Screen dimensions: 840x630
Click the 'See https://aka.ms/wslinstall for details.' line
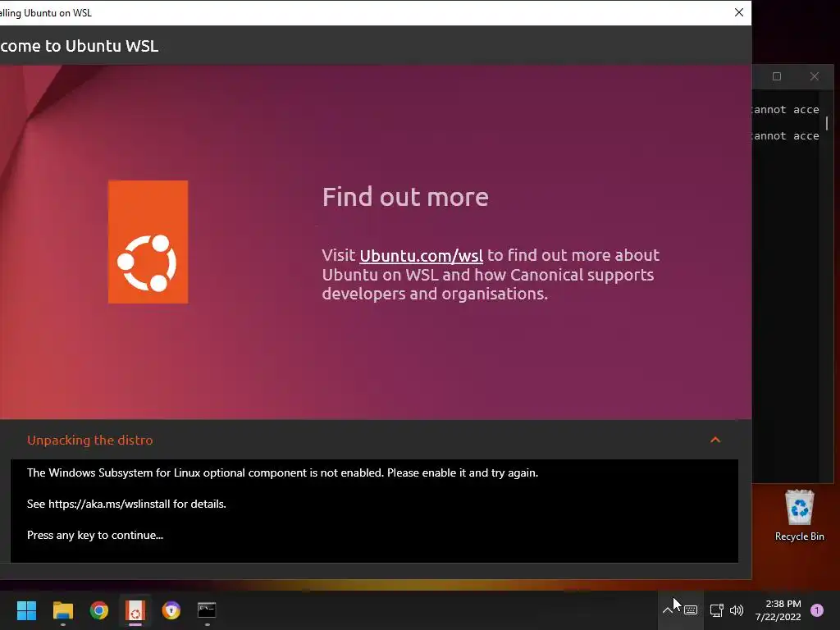[x=126, y=504]
